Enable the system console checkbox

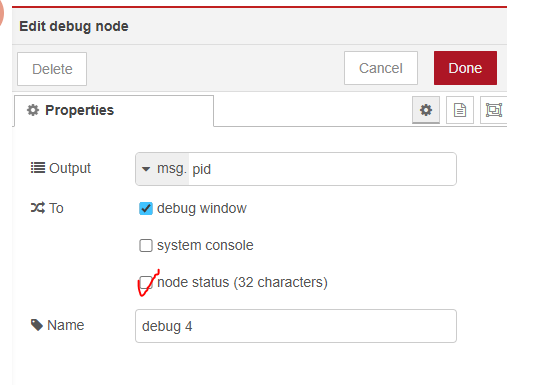(146, 245)
